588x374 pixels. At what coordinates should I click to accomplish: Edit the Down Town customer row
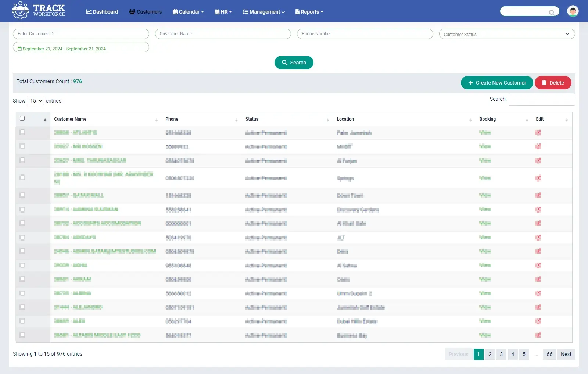(x=538, y=196)
